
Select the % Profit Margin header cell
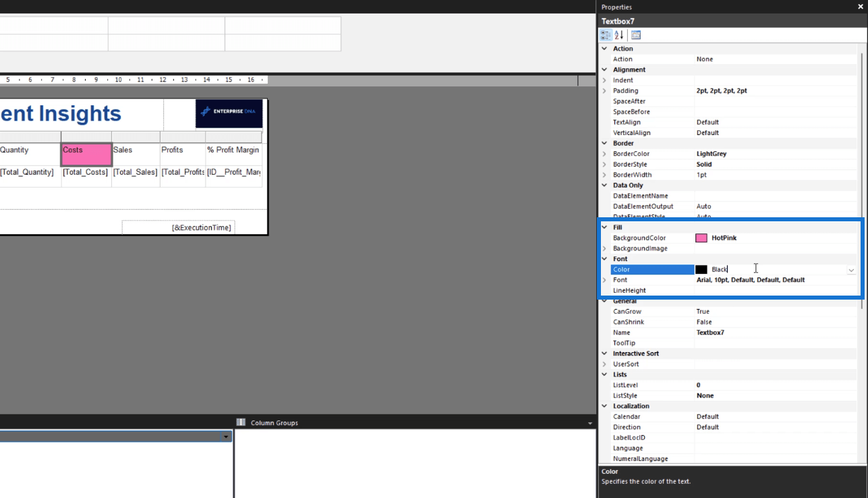[234, 155]
